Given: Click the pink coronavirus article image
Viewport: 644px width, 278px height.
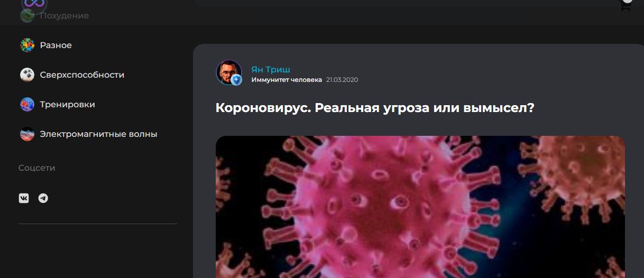Looking at the screenshot, I should [420, 207].
